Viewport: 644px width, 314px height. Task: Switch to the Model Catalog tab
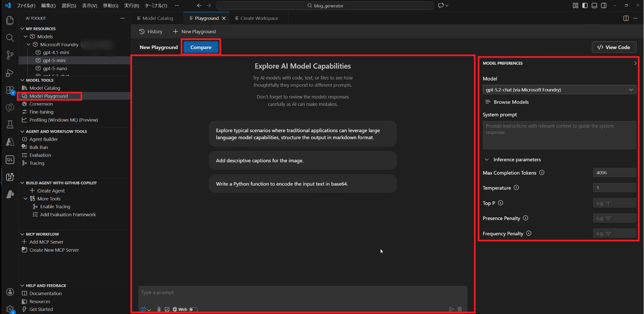[x=155, y=18]
